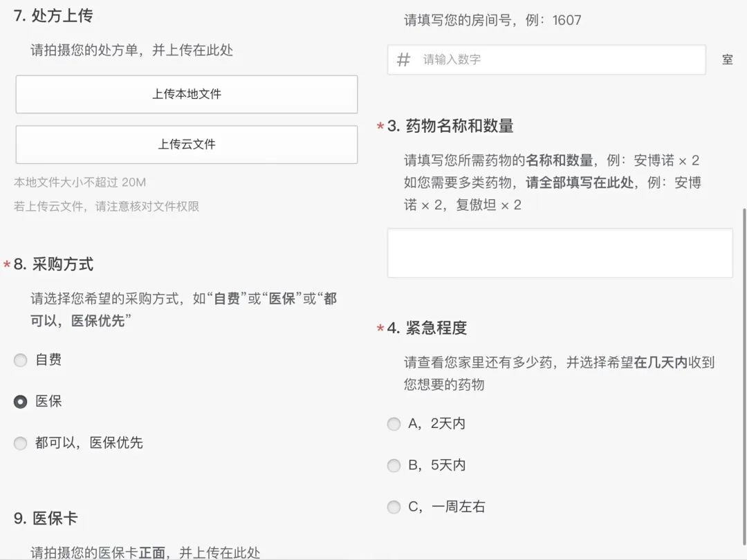Click the medicine name and quantity text box
The image size is (747, 560).
[560, 253]
